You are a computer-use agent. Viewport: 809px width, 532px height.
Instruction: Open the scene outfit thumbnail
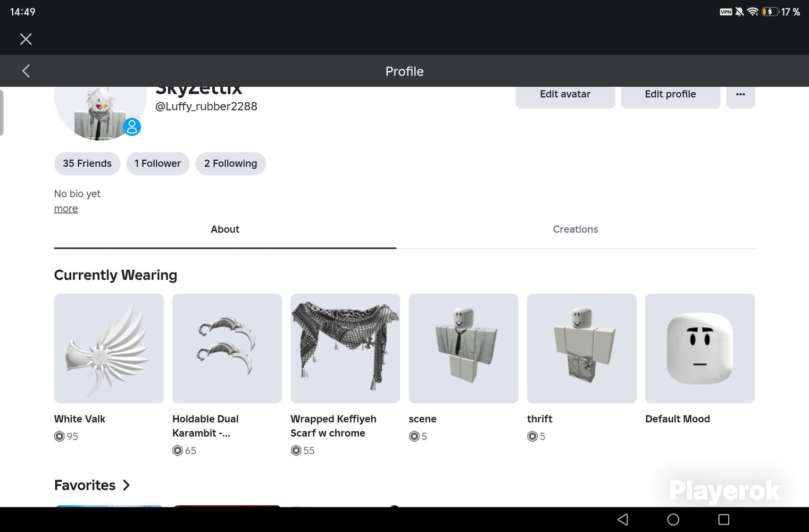coord(463,348)
